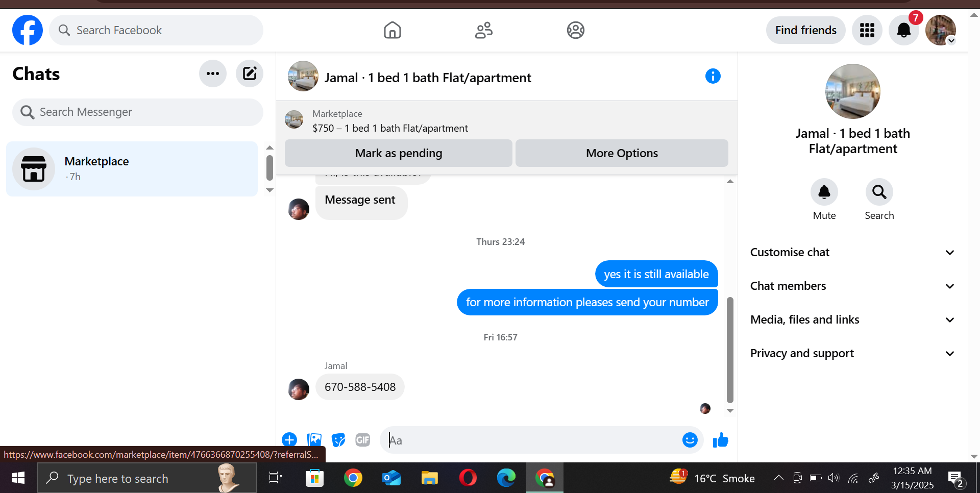Screen dimensions: 980x493
Task: Open the weather 16°C Smoke widget
Action: point(712,478)
